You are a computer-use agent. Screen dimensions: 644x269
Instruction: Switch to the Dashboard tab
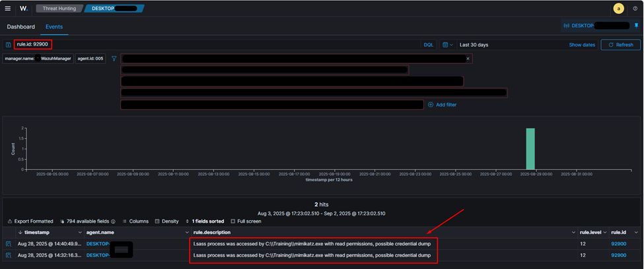(20, 27)
